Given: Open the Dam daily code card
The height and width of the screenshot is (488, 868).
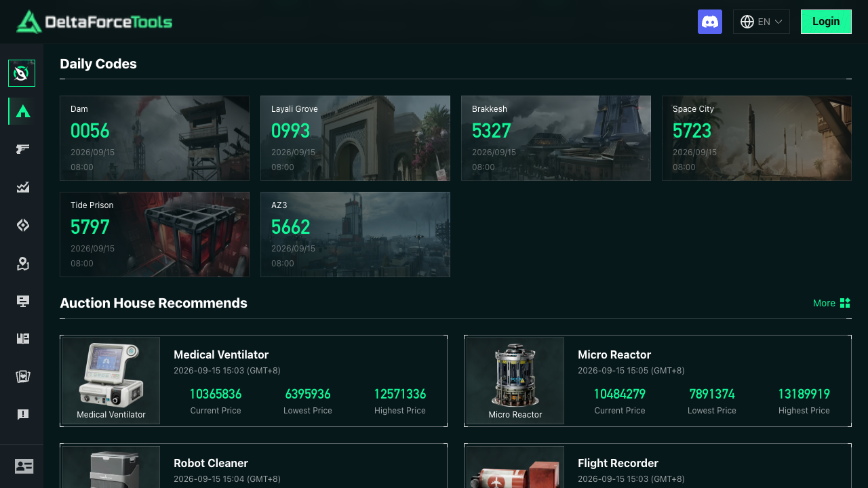Looking at the screenshot, I should [155, 138].
